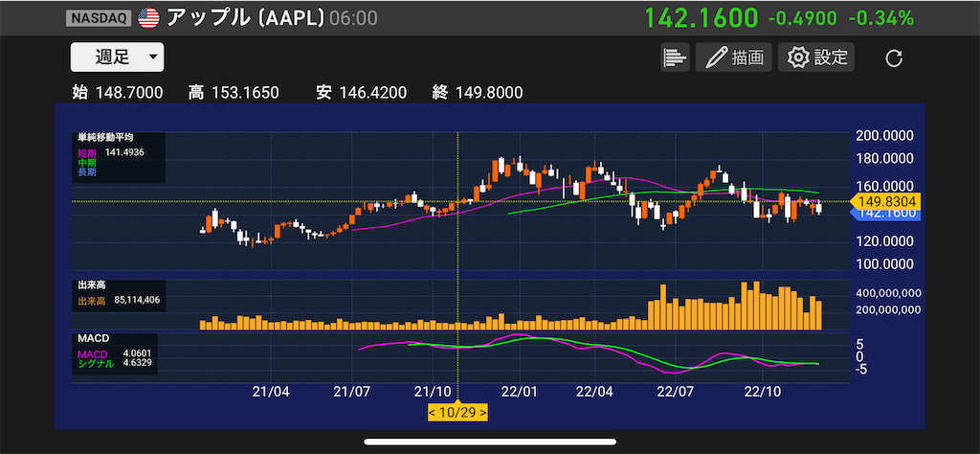The image size is (980, 454).
Task: Tap the 単純移動平均 legend header
Action: click(x=105, y=137)
